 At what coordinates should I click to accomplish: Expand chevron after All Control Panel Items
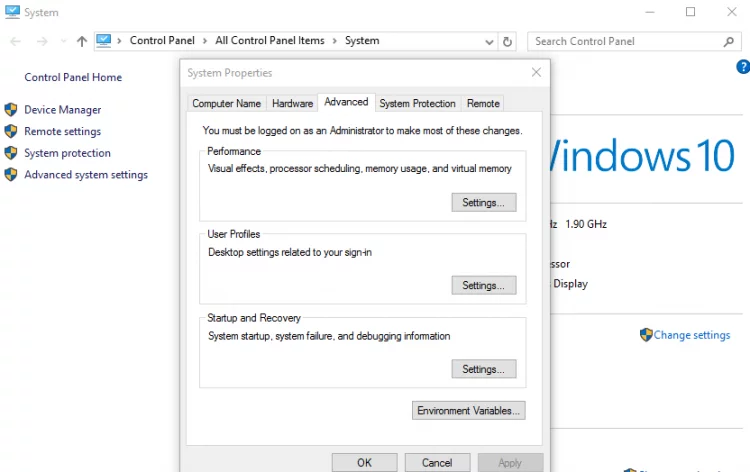click(334, 41)
